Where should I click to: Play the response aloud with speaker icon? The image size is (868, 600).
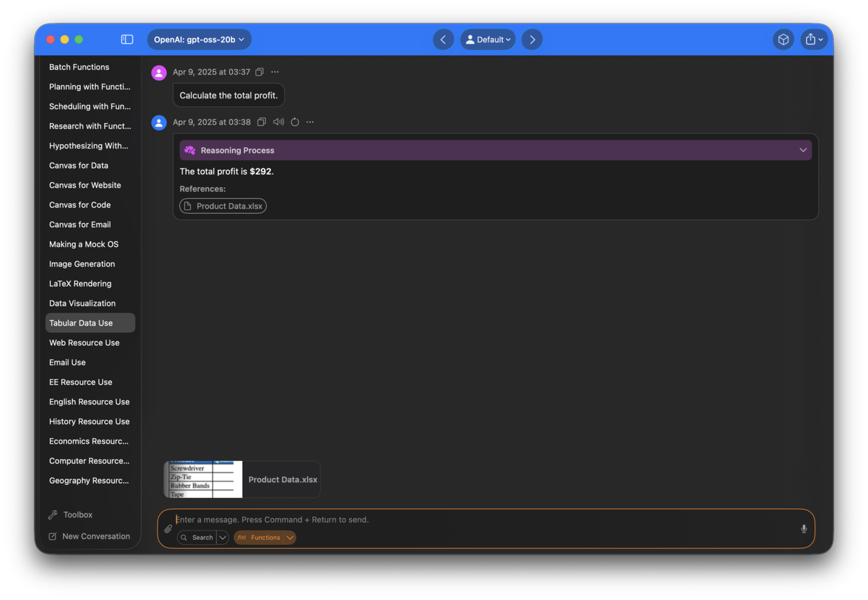[x=279, y=122]
